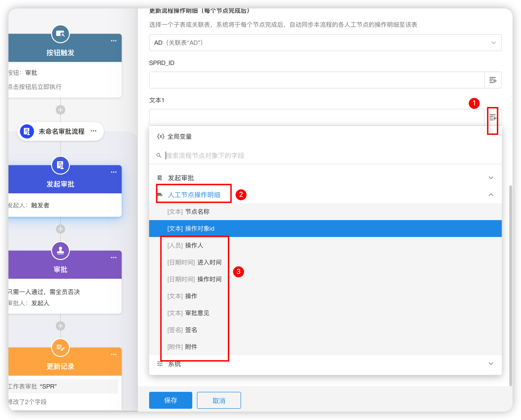This screenshot has width=521, height=420.
Task: Click the 取消 button
Action: point(219,400)
